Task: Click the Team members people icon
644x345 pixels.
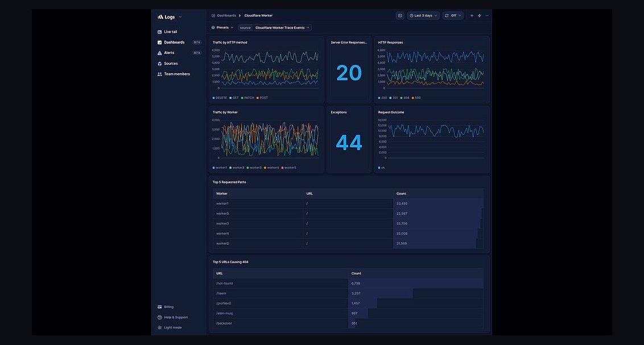Action: [160, 74]
